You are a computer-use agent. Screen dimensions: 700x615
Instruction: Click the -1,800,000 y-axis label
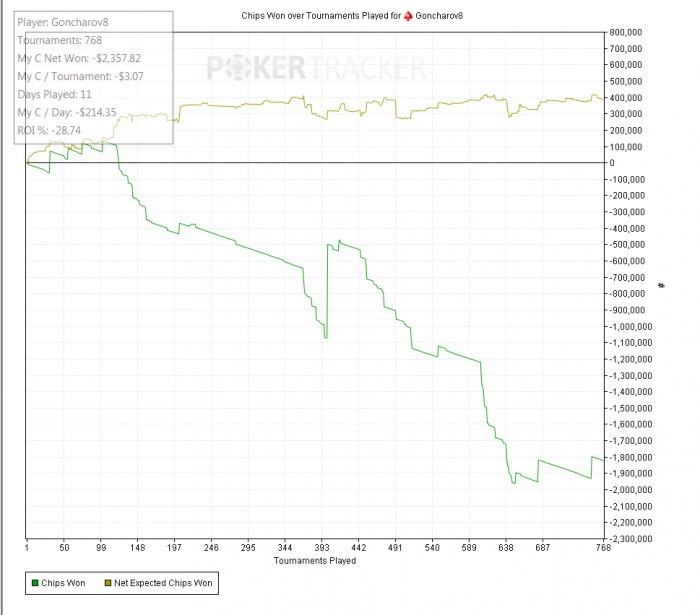click(631, 457)
